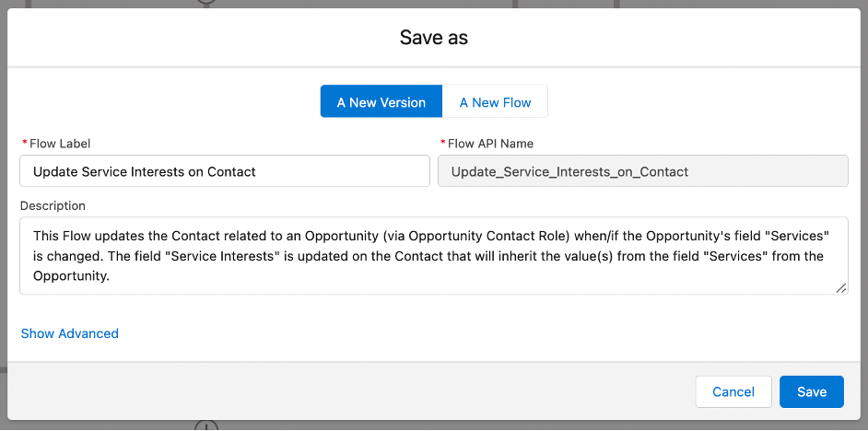
Task: Click the "Save as" dialog title
Action: click(x=434, y=38)
